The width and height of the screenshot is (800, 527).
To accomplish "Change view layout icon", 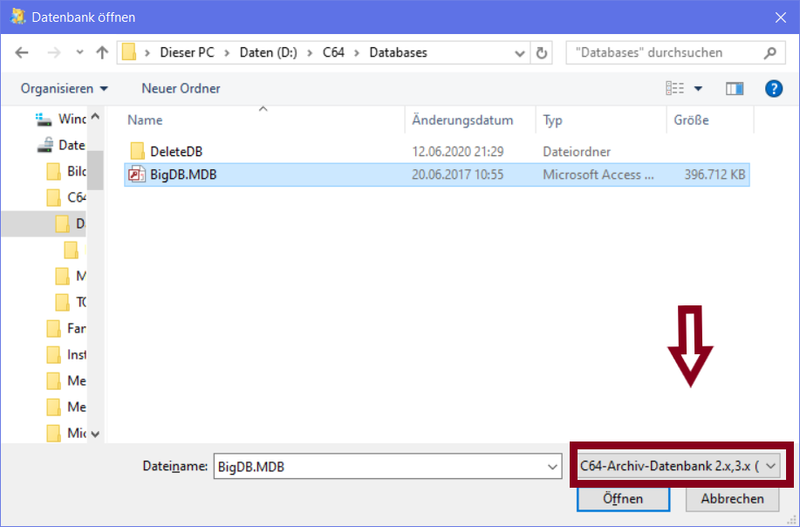I will 677,89.
